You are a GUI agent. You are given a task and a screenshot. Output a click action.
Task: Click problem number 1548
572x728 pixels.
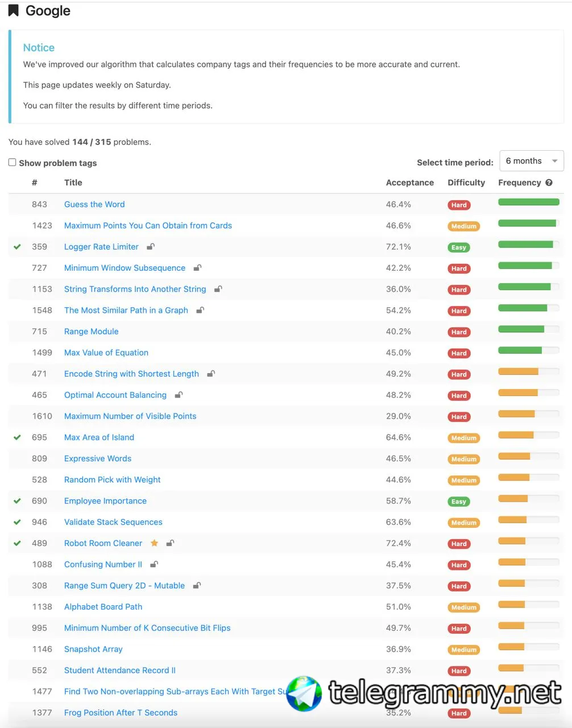point(42,310)
